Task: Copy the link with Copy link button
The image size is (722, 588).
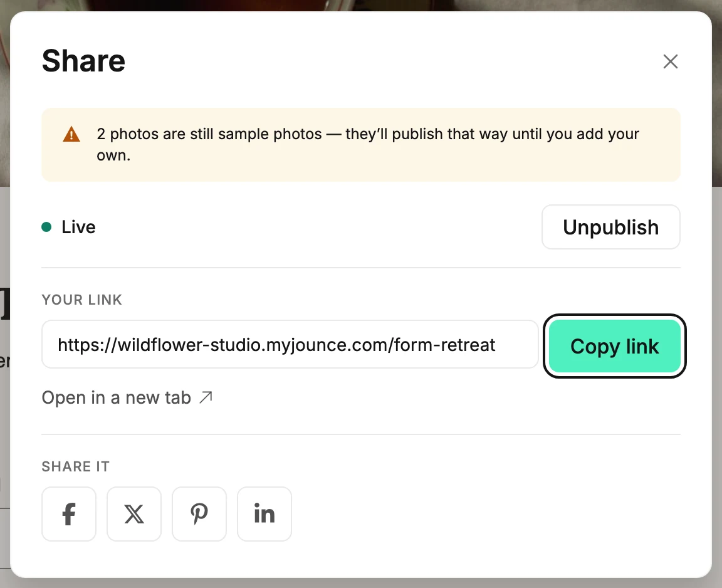Action: tap(614, 346)
